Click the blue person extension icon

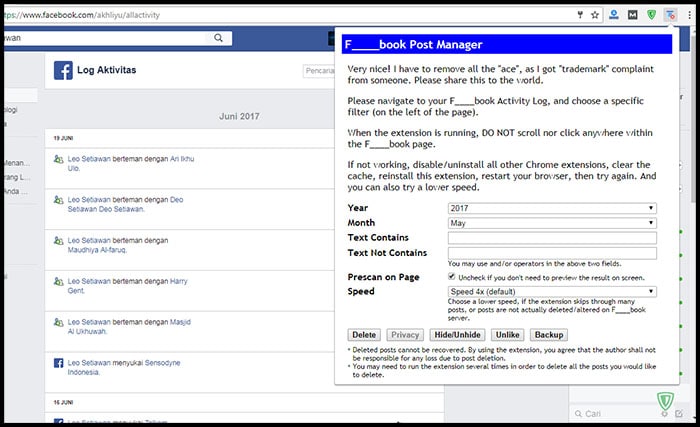point(615,16)
